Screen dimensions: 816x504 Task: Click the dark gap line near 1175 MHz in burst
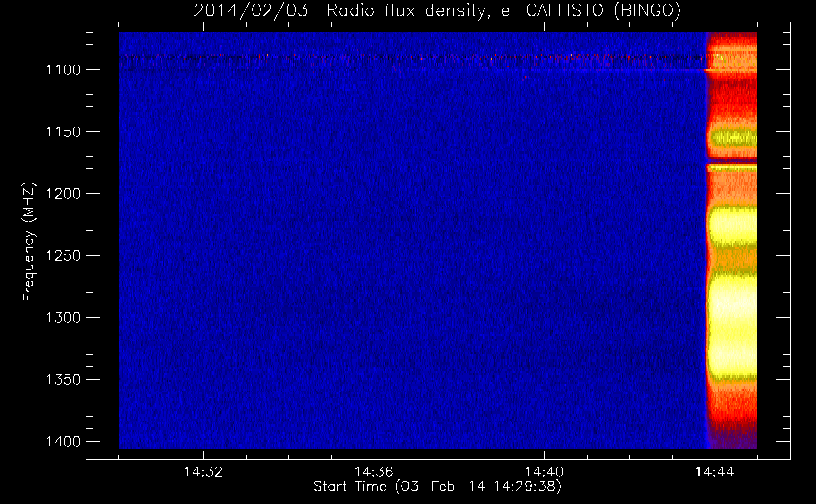click(731, 161)
